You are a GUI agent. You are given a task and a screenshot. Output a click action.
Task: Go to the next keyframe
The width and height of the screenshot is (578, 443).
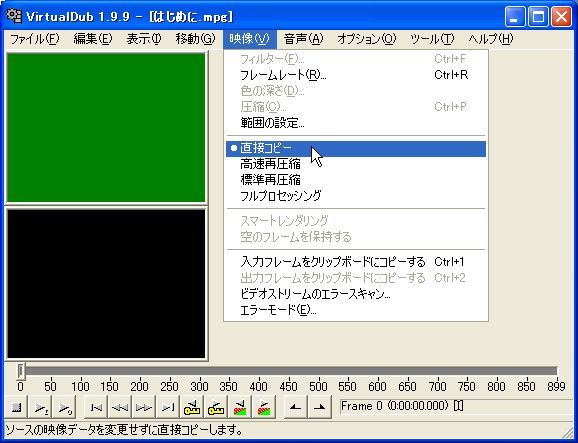pos(216,407)
